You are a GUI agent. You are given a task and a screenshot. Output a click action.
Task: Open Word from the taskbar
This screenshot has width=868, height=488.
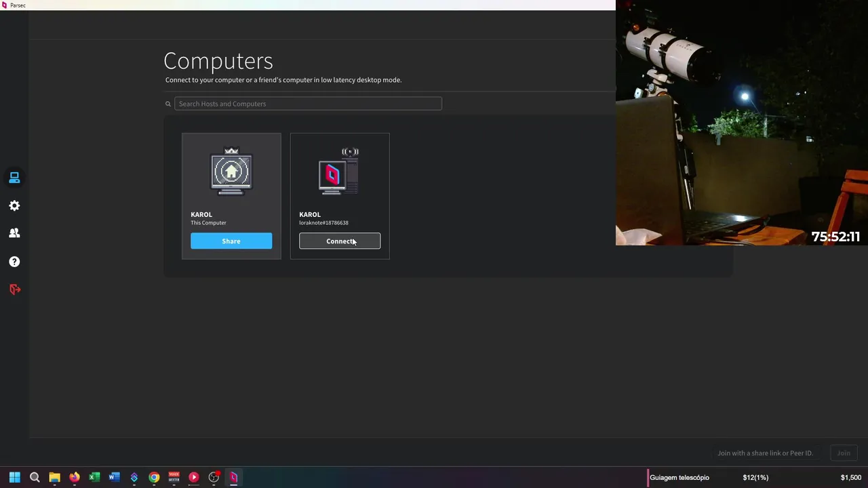(x=114, y=477)
